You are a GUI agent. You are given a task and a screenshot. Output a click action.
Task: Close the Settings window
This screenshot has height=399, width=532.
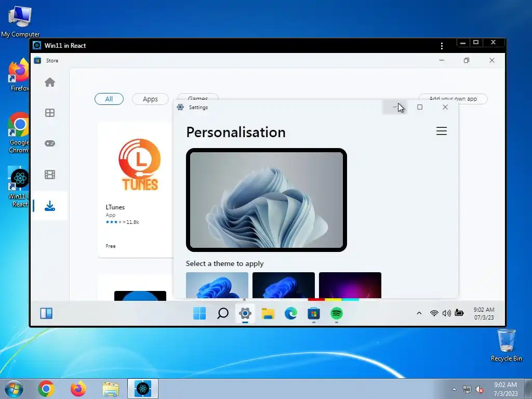tap(445, 107)
